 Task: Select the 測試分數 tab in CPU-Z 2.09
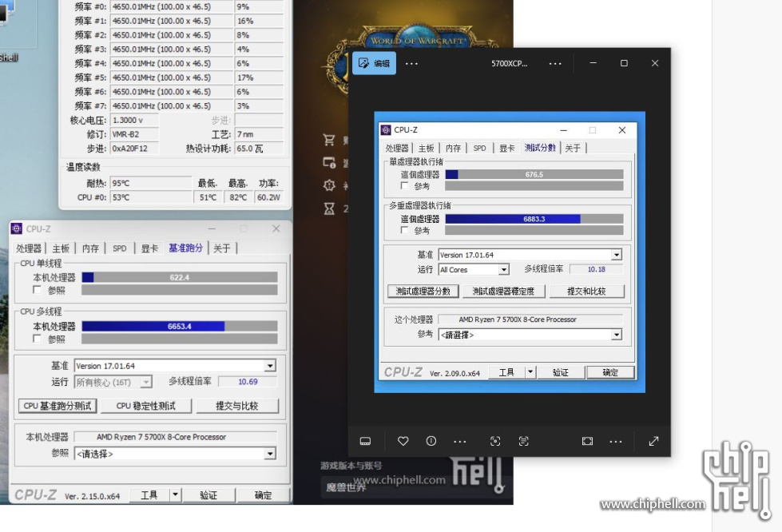coord(540,148)
